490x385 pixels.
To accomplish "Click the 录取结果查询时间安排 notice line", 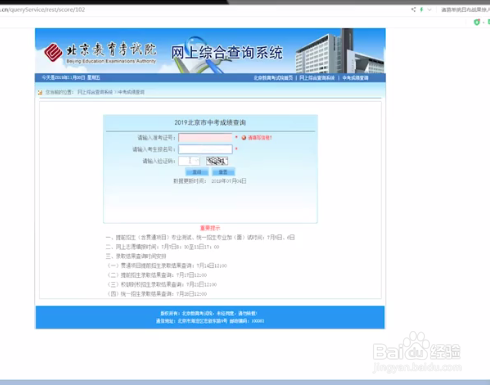I will [x=136, y=256].
